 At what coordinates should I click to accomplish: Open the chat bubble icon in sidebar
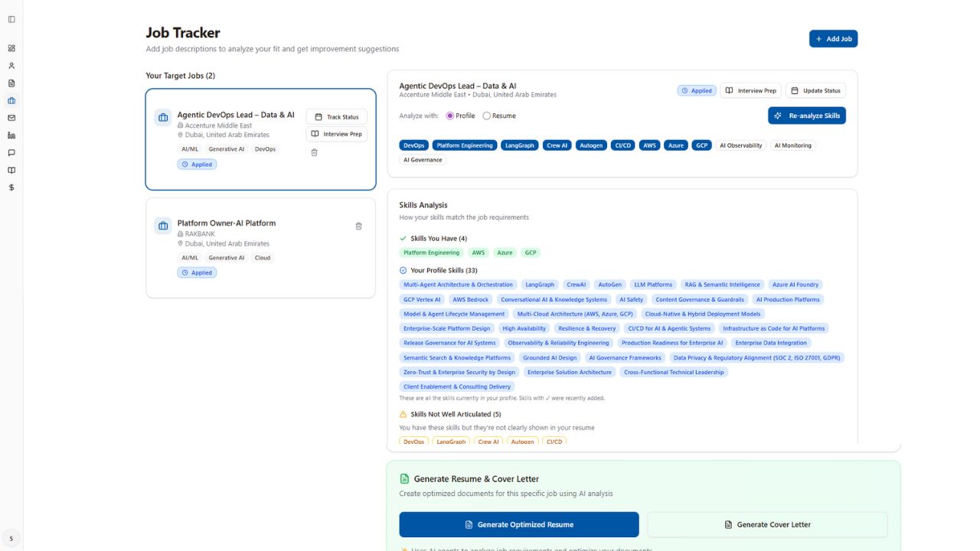click(11, 153)
